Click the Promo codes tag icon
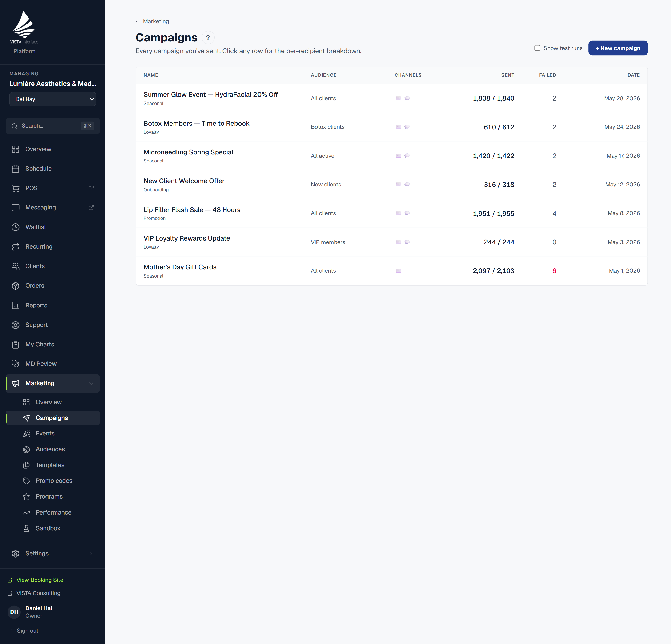 coord(26,481)
